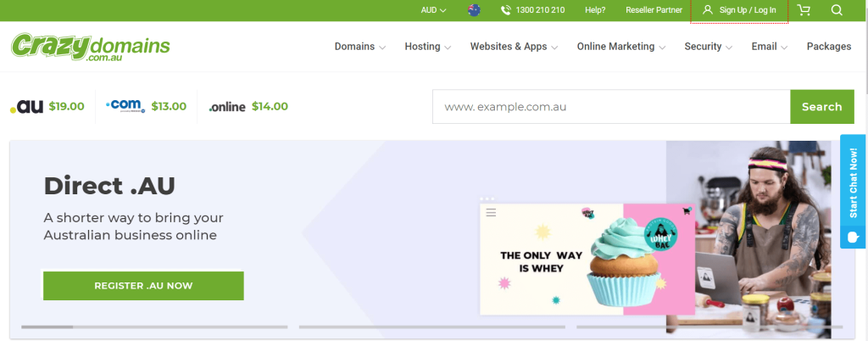Expand the Email menu
This screenshot has width=868, height=341.
[770, 47]
